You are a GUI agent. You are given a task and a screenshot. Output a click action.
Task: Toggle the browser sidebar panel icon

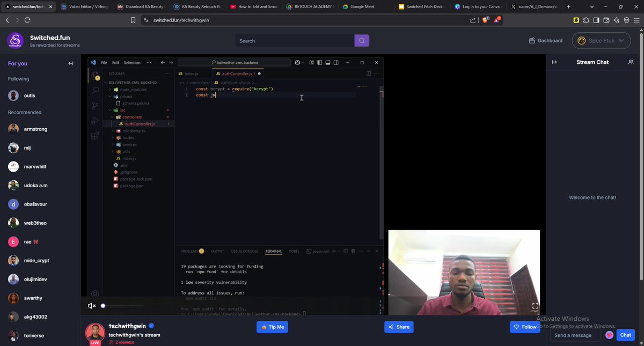coord(596,20)
